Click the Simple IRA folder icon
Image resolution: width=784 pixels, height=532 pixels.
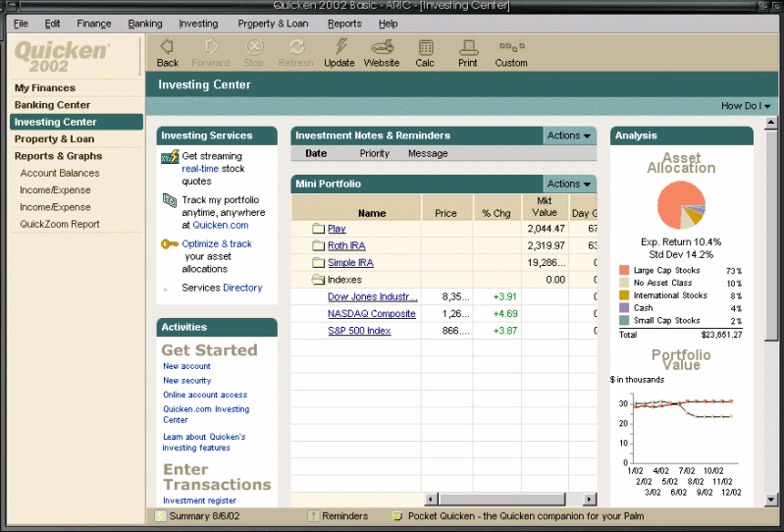point(319,262)
